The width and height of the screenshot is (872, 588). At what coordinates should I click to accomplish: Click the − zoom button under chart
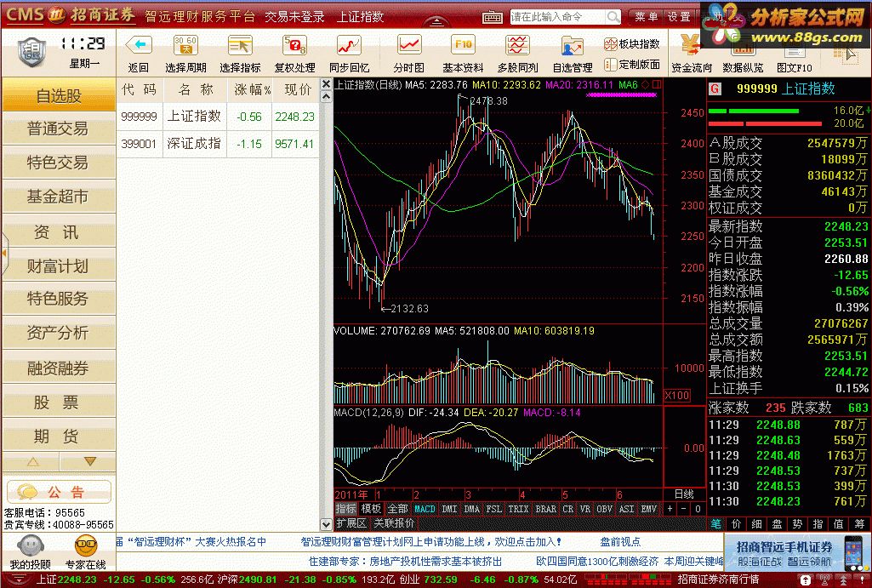[x=684, y=509]
